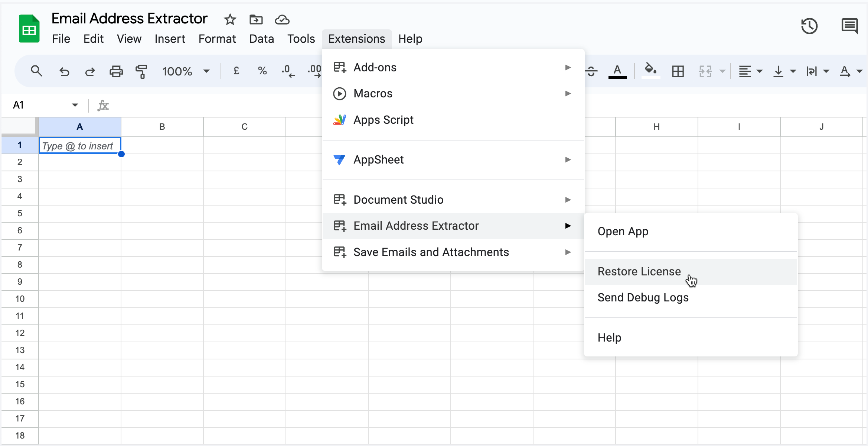Print the spreadsheet using the printer icon

(116, 71)
